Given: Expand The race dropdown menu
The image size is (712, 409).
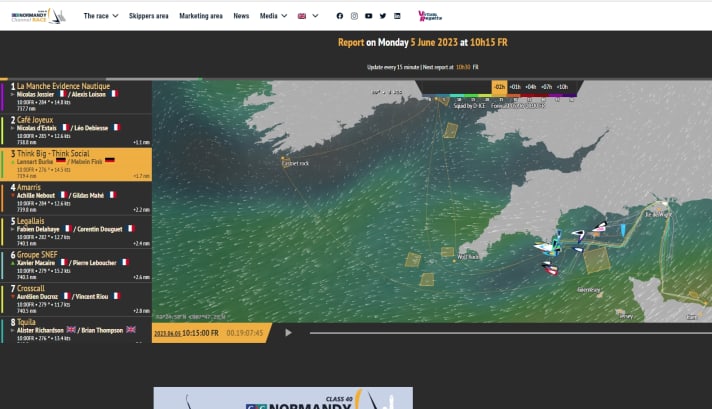Looking at the screenshot, I should click(101, 16).
